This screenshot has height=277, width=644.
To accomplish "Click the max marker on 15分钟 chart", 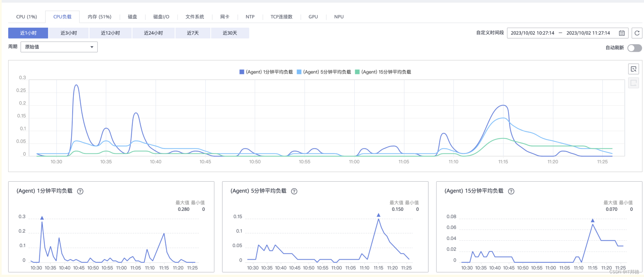I will (x=592, y=221).
